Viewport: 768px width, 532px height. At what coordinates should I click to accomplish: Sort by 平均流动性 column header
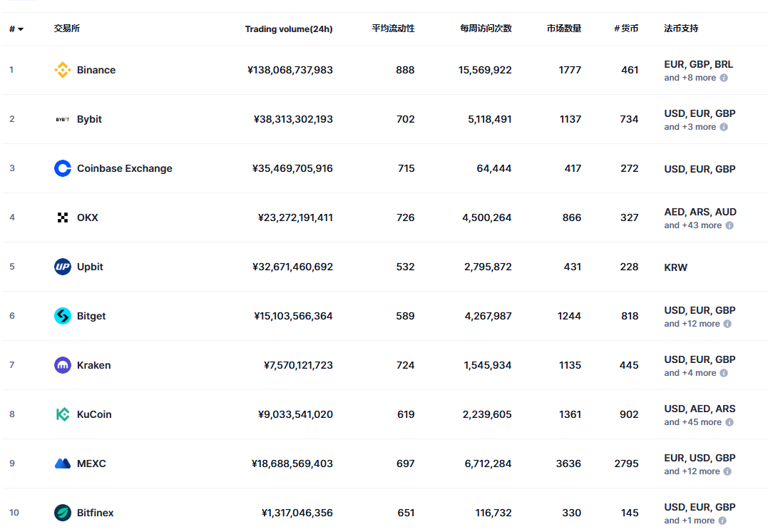coord(393,29)
